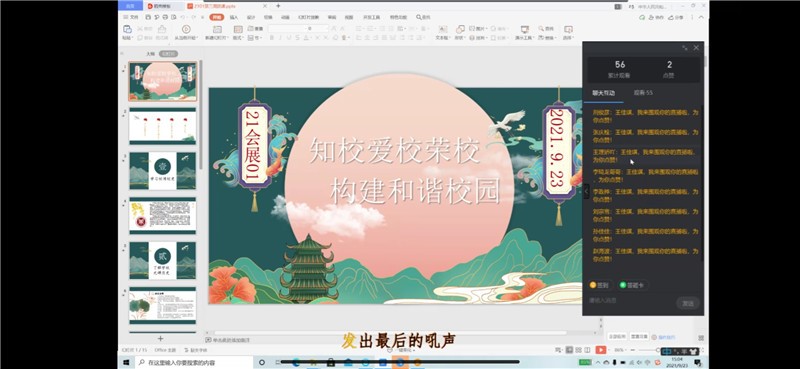Click the Undo arrow icon
This screenshot has width=800, height=369.
[183, 17]
